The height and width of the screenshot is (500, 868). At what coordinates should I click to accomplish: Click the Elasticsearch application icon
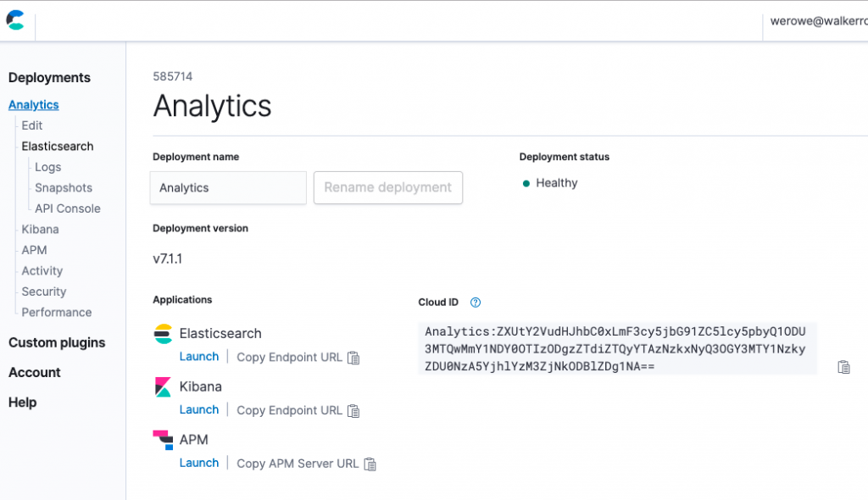point(163,334)
